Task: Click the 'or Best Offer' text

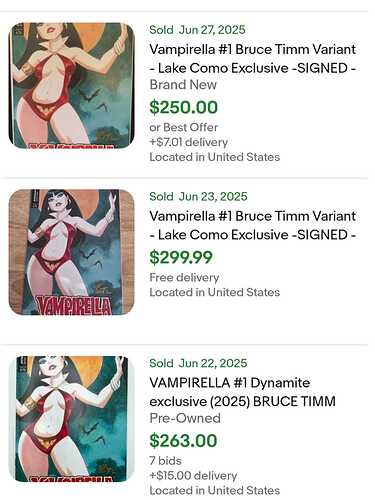Action: (184, 127)
